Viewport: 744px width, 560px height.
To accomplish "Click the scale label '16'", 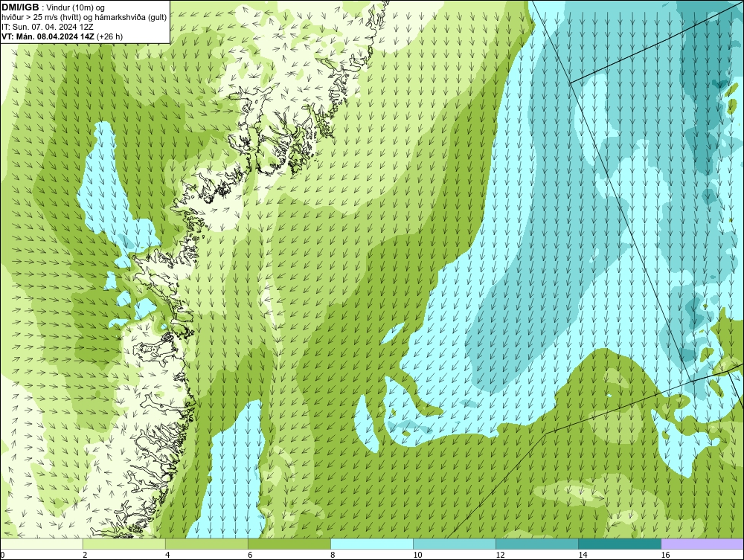I will 665,555.
